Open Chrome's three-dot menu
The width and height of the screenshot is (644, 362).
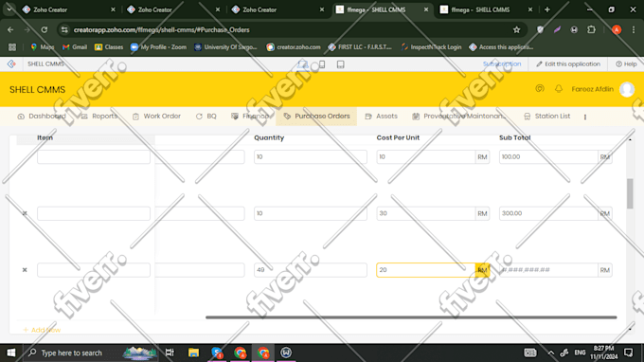click(634, 29)
